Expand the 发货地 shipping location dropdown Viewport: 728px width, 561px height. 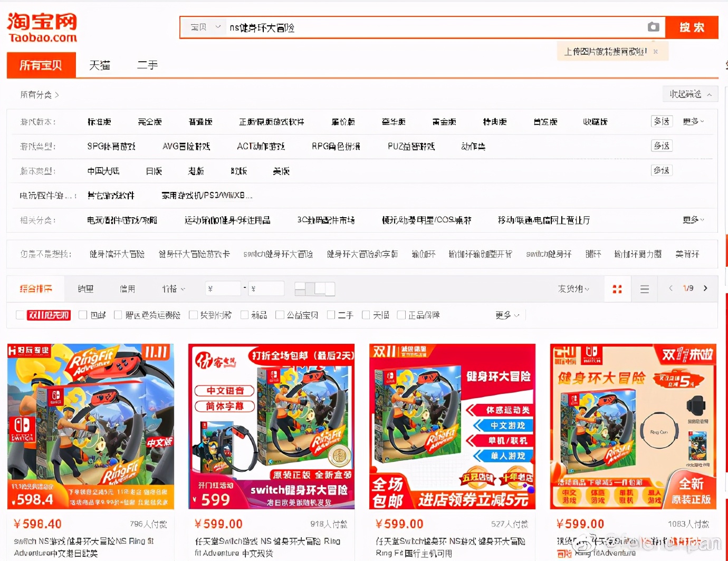[573, 288]
